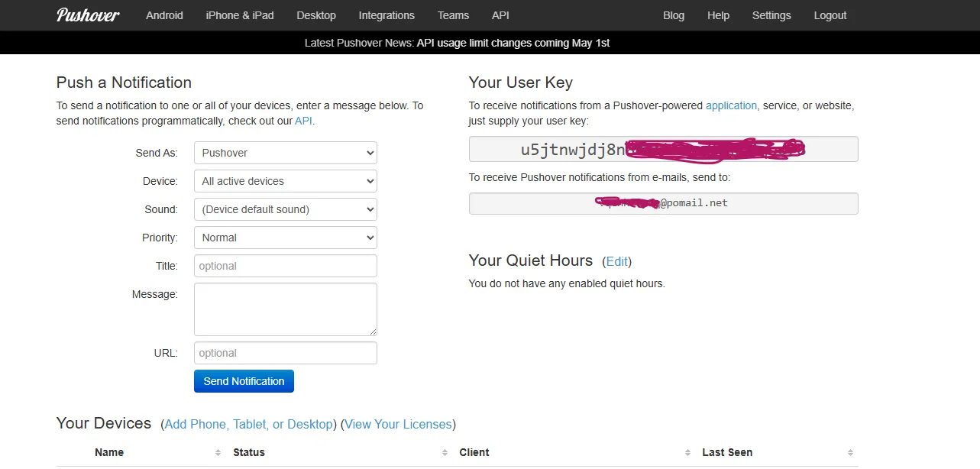The width and height of the screenshot is (980, 469).
Task: Click into the Message text area
Action: pos(286,309)
